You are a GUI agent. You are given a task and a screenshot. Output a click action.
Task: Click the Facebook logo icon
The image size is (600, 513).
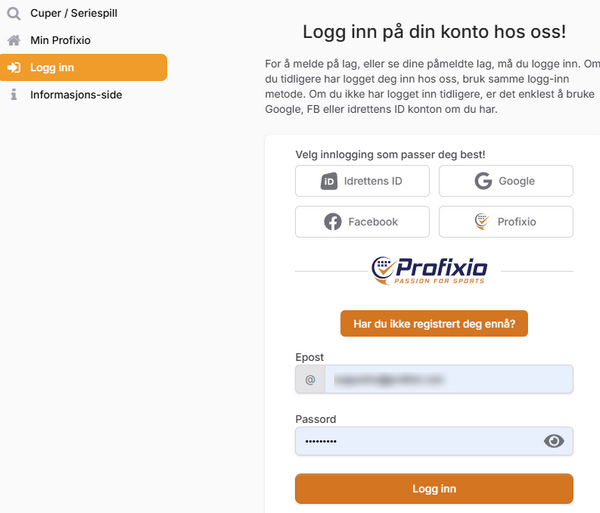(333, 222)
